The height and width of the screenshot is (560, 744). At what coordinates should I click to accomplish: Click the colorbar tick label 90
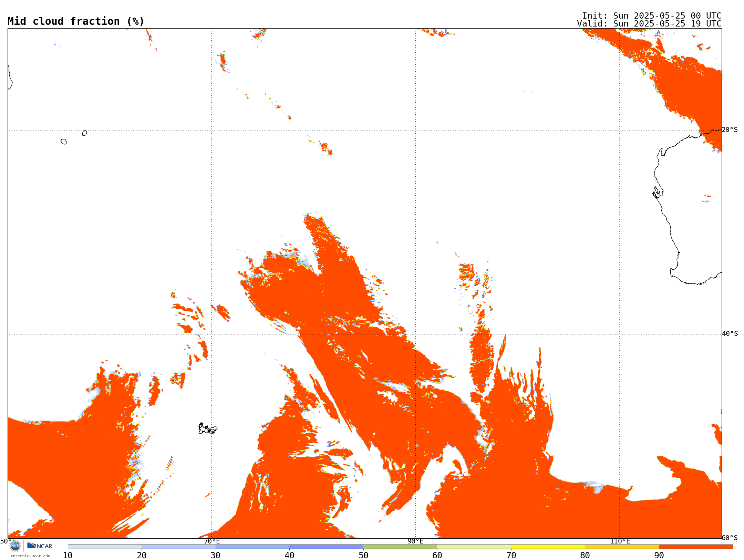[659, 556]
